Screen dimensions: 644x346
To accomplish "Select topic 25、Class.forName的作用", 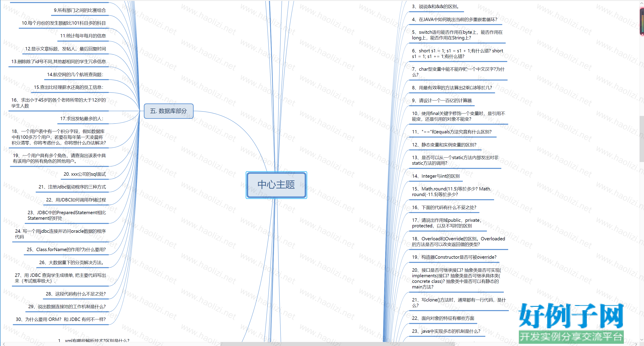I will click(x=66, y=250).
